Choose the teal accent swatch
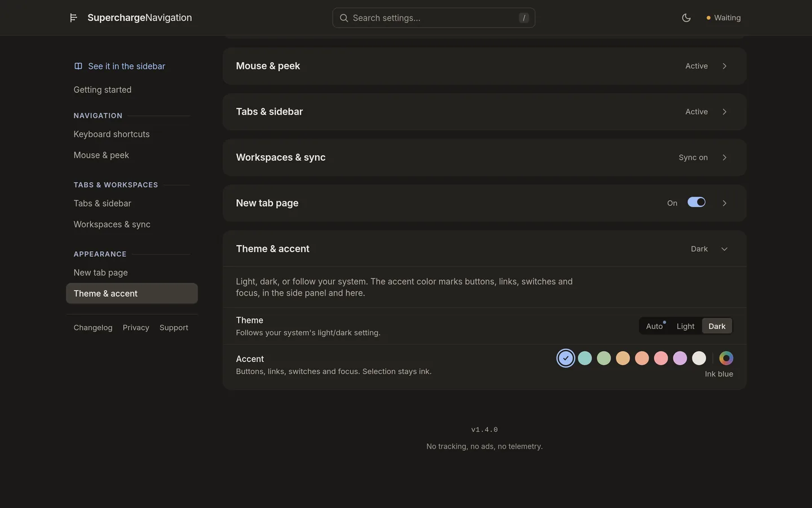Image resolution: width=812 pixels, height=508 pixels. [585, 358]
